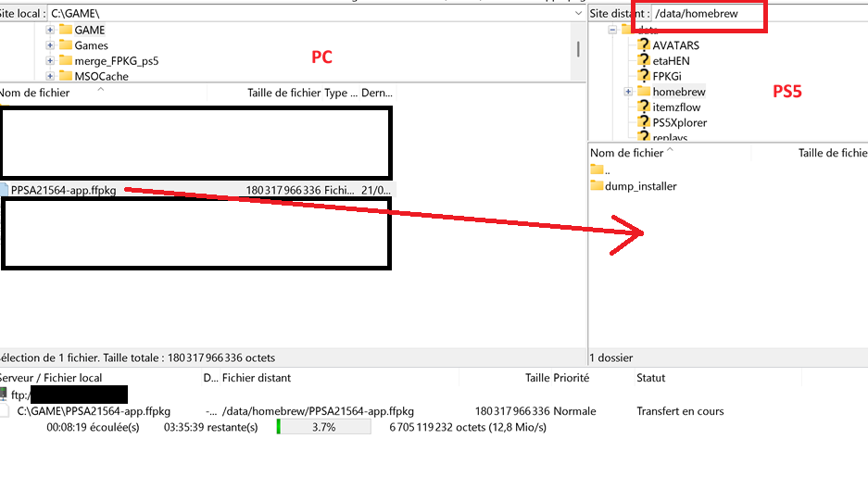Click the '..' parent folder entry

tap(608, 170)
